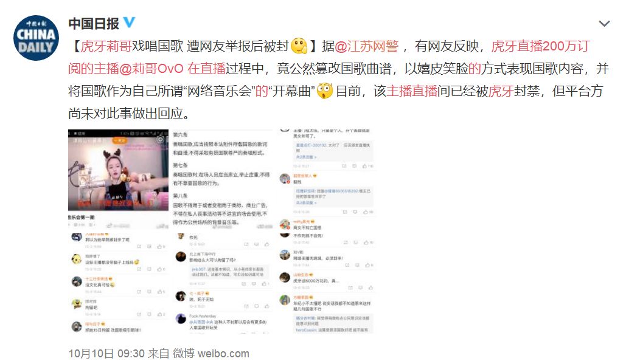
Task: Open the 虎牙莉哥 topic link
Action: click(x=106, y=46)
